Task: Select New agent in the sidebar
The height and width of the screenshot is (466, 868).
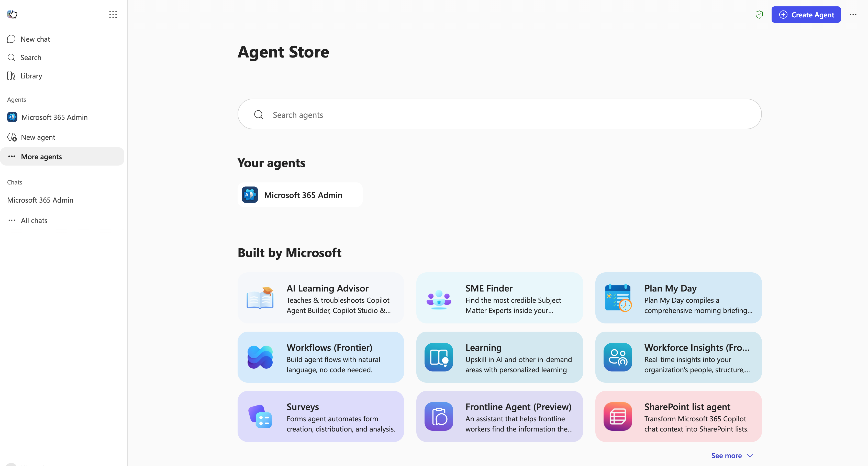Action: (62, 137)
